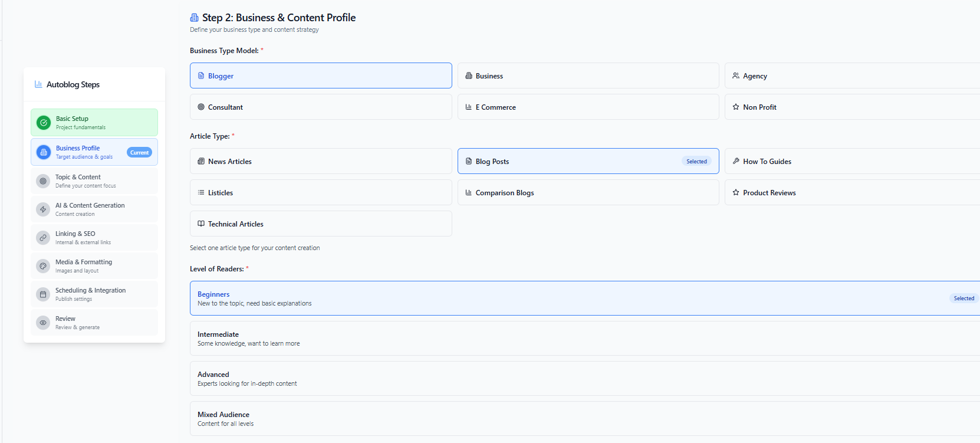The image size is (980, 443).
Task: Select the Intermediate reader level option
Action: 585,339
